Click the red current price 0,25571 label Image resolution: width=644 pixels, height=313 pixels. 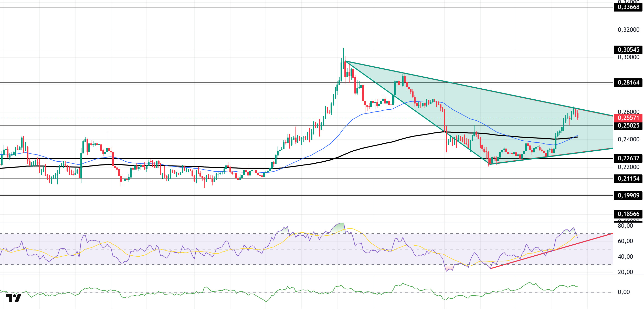point(628,118)
